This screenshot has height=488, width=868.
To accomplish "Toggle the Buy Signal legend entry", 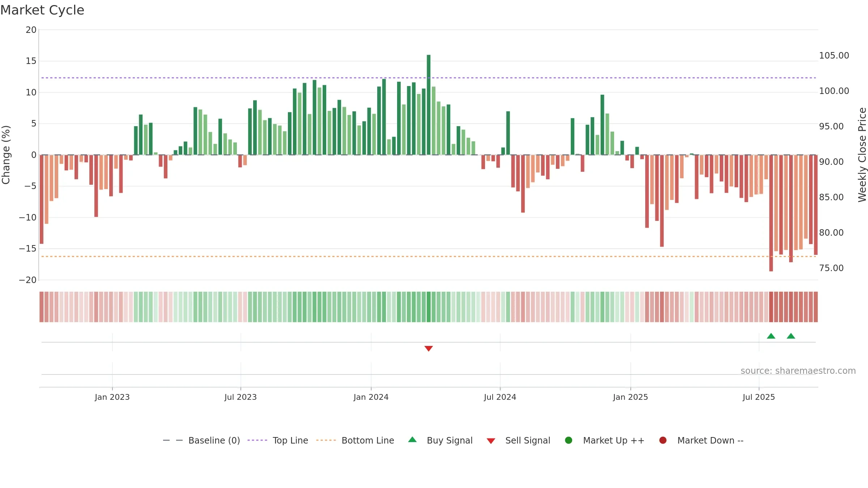I will pos(440,440).
